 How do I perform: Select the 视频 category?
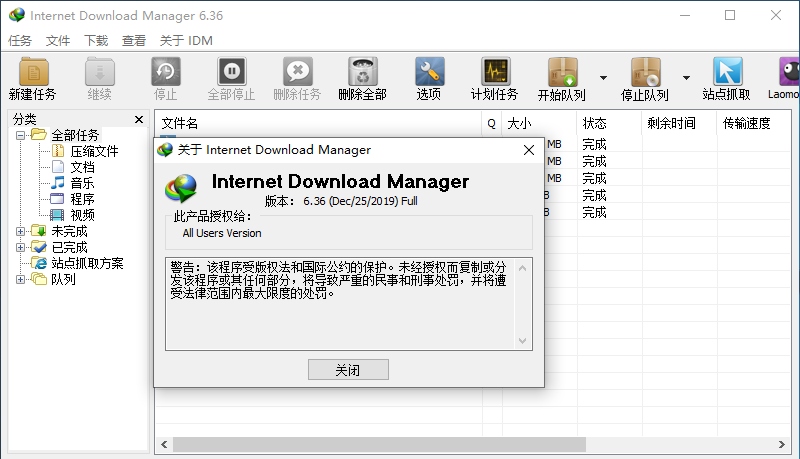[x=82, y=215]
